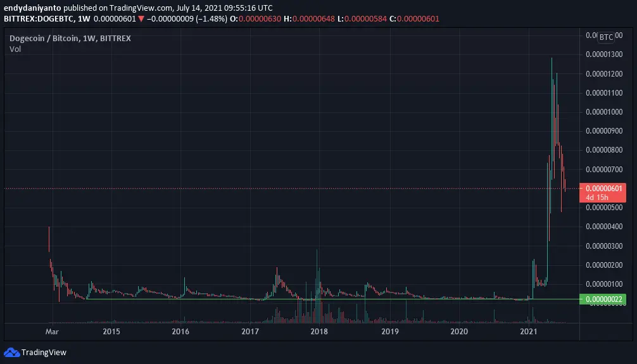Viewport: 637px width, 364px height.
Task: Click the BTC currency label button
Action: (606, 37)
